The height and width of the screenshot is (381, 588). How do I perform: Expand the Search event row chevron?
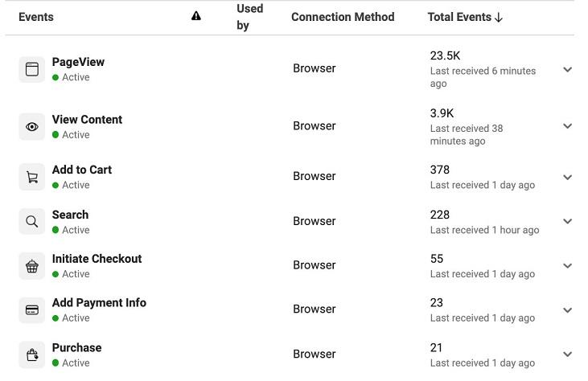click(x=567, y=222)
